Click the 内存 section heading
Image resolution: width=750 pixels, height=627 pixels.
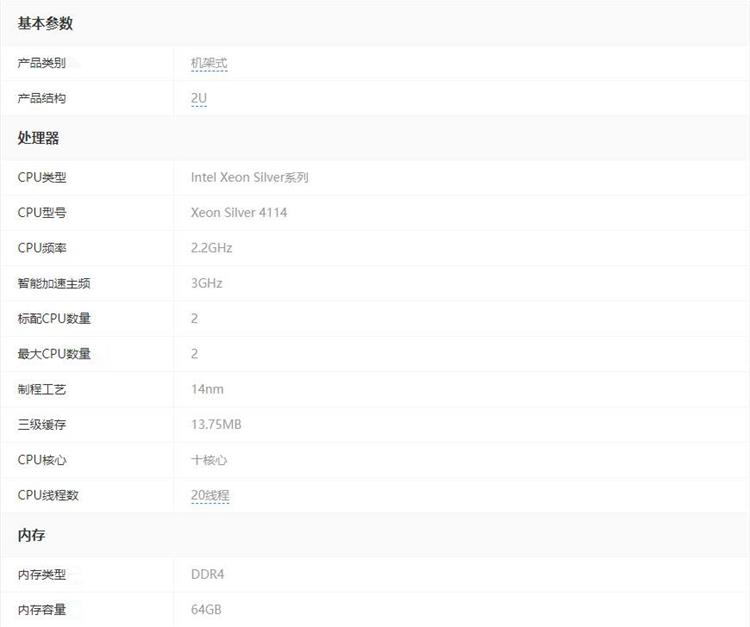click(31, 535)
